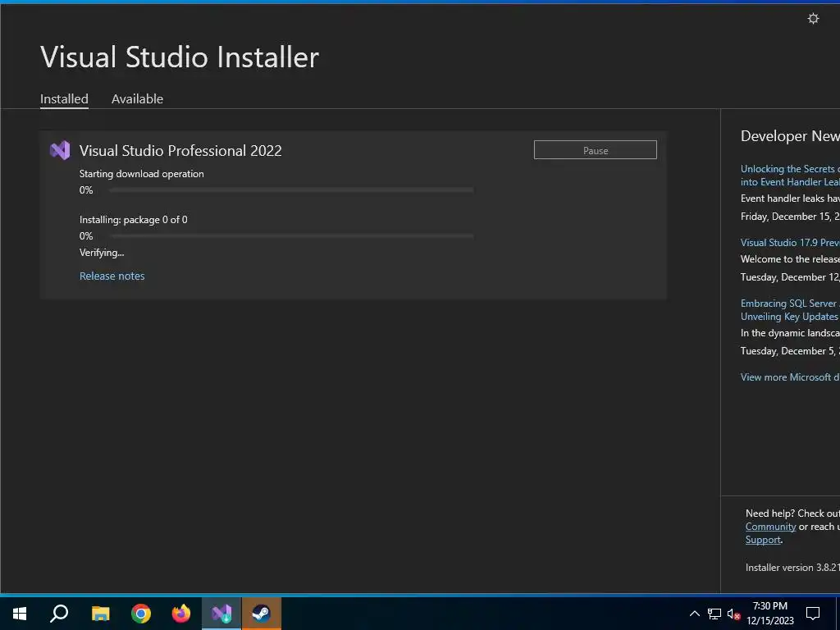Screen dimensions: 840x630
Task: Click the muted volume tray icon
Action: tap(733, 614)
